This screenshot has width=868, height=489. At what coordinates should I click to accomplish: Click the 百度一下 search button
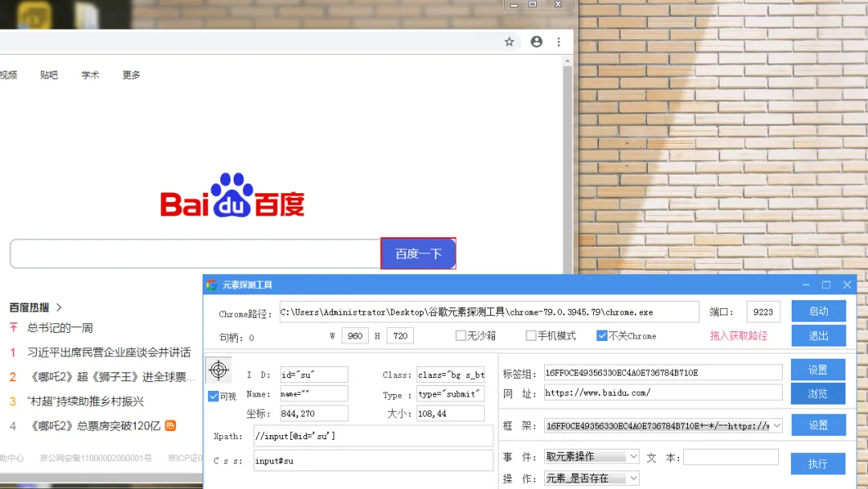(x=419, y=253)
